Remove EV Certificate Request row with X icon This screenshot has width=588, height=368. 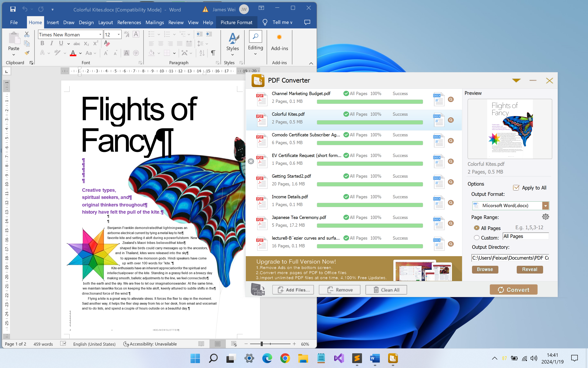[251, 161]
